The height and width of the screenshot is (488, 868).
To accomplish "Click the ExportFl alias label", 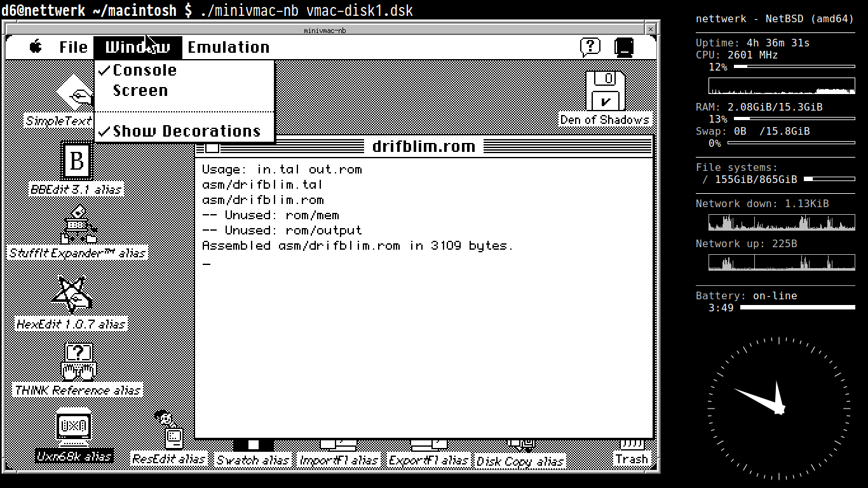I will [x=429, y=460].
